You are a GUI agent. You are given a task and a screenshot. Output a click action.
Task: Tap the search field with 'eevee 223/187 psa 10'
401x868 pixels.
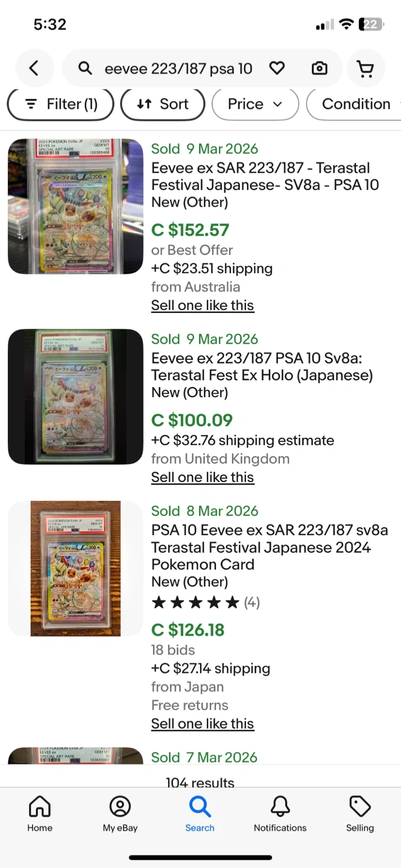pyautogui.click(x=178, y=69)
